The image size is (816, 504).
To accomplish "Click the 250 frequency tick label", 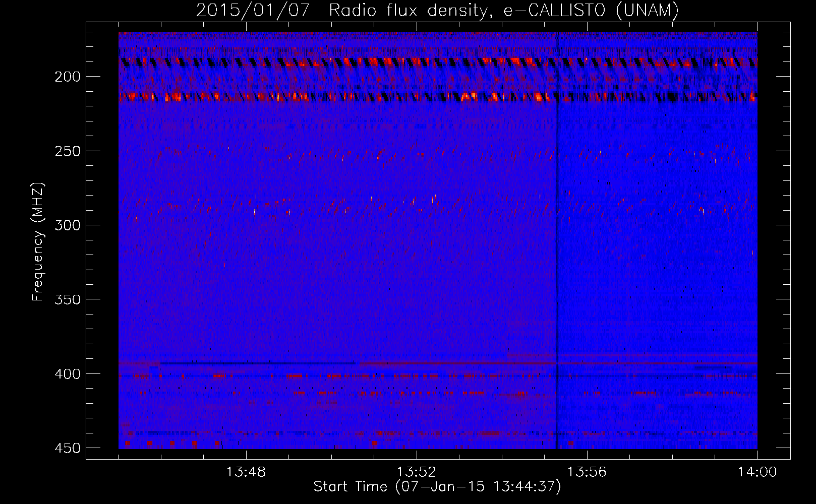I will point(67,151).
